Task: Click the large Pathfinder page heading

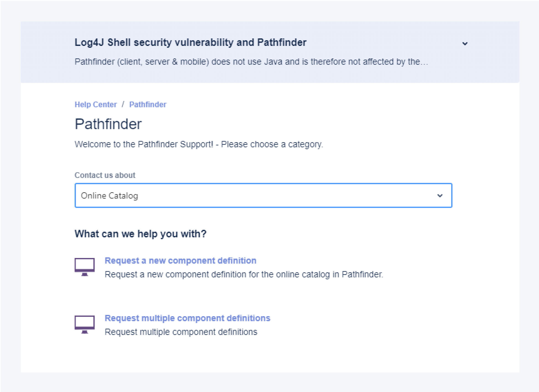Action: pyautogui.click(x=108, y=124)
